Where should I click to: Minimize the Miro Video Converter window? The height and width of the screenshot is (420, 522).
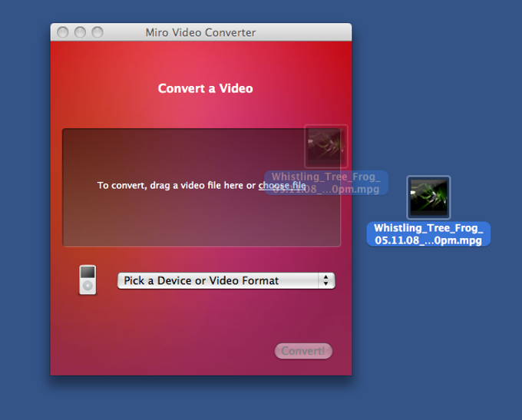pos(80,32)
